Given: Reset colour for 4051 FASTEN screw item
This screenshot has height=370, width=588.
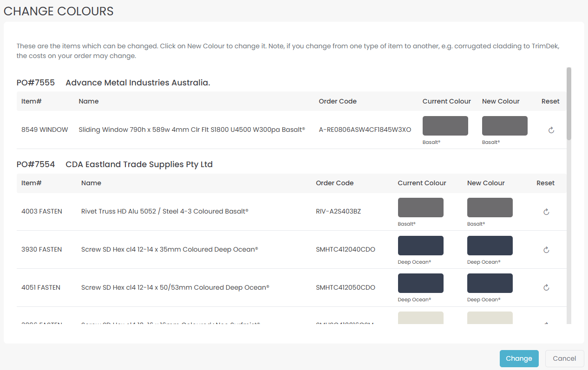Looking at the screenshot, I should pyautogui.click(x=546, y=287).
